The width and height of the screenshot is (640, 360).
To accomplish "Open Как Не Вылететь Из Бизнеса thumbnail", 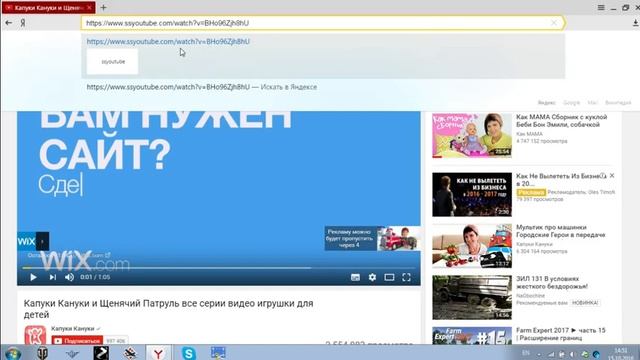I will coord(472,194).
